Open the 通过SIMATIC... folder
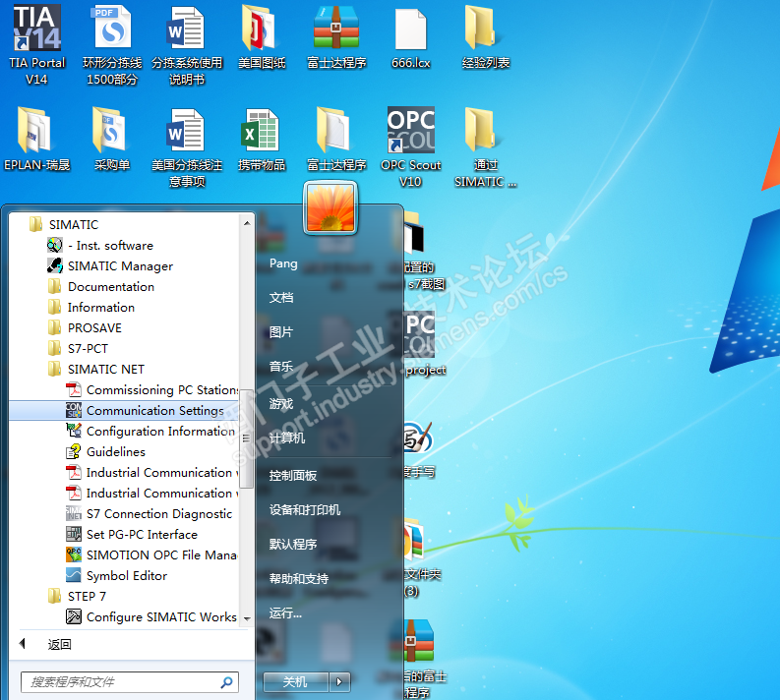This screenshot has height=700, width=780. click(x=486, y=147)
